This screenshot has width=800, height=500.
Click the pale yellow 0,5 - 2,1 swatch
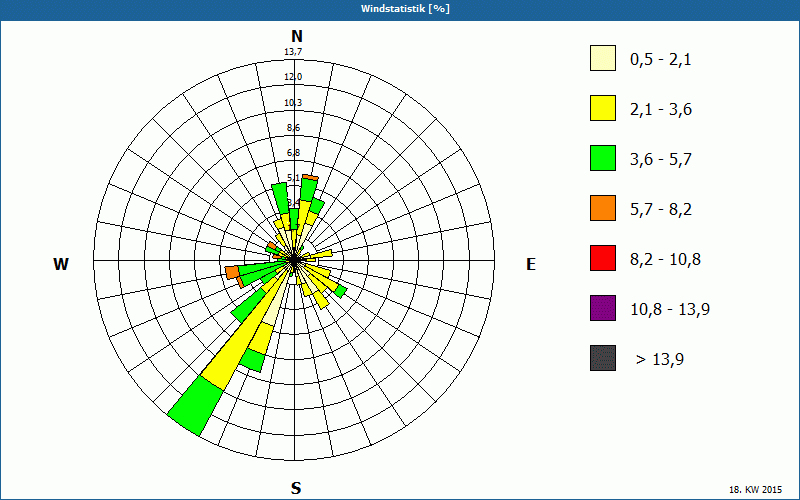[603, 58]
